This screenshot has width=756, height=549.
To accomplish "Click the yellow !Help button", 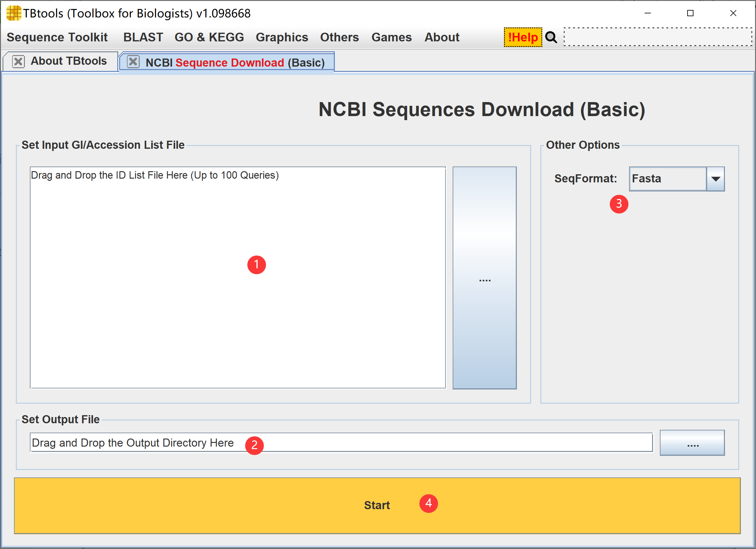I will point(523,37).
